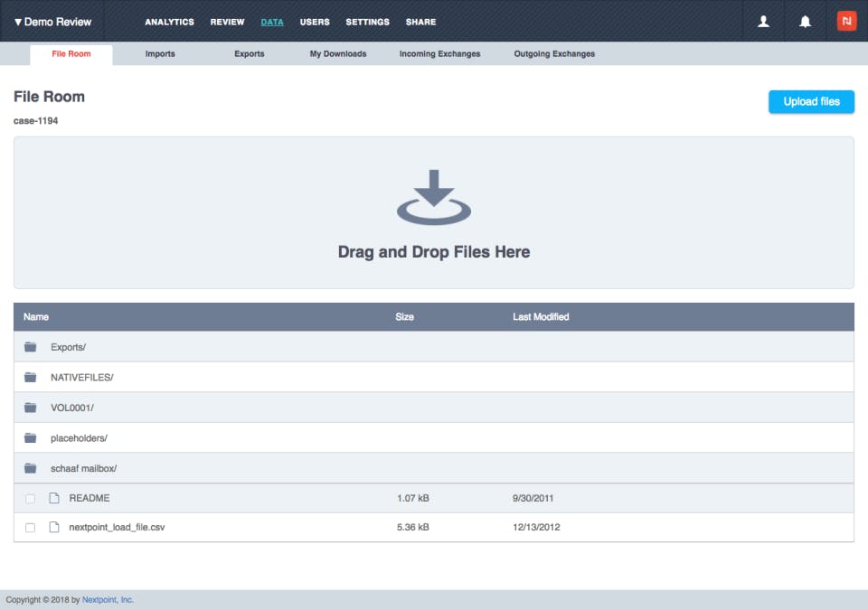Click the schaaf mailbox/ folder icon
Viewport: 868px width, 610px height.
tap(29, 467)
